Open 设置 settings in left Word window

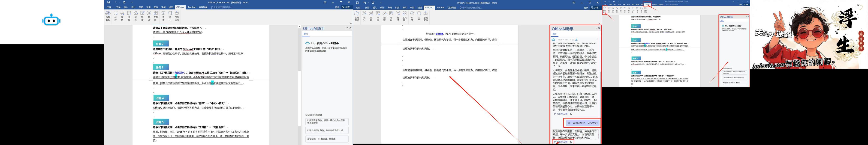tap(163, 16)
